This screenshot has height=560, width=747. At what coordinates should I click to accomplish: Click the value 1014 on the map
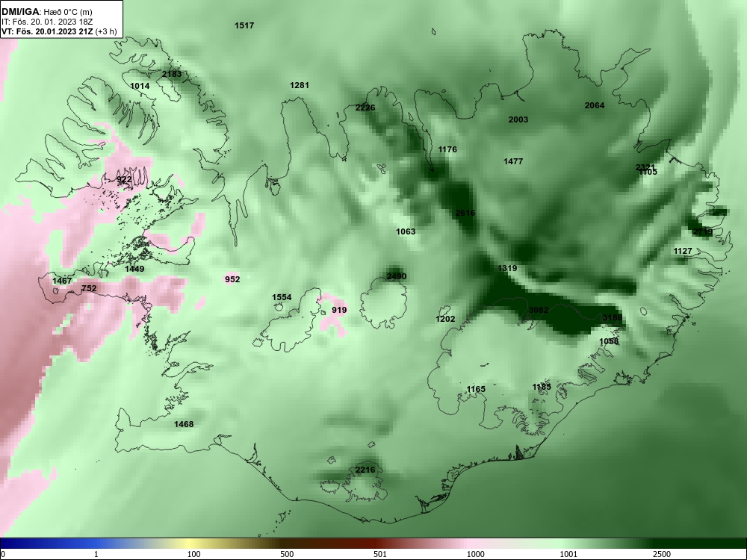pyautogui.click(x=140, y=86)
